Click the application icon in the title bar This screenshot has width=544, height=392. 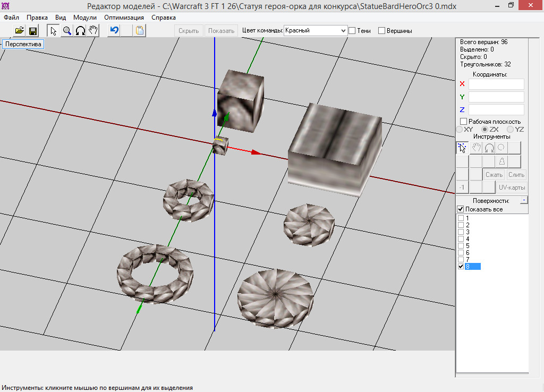tap(5, 6)
